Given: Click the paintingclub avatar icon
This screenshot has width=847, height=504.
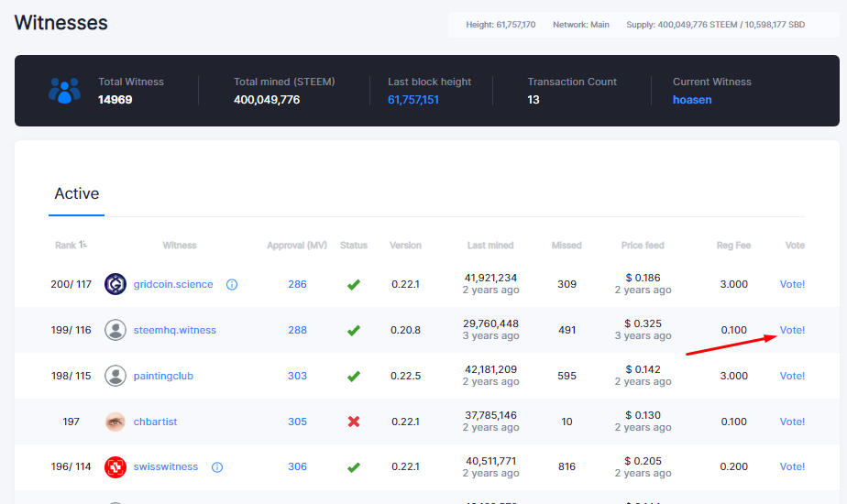Looking at the screenshot, I should (115, 376).
